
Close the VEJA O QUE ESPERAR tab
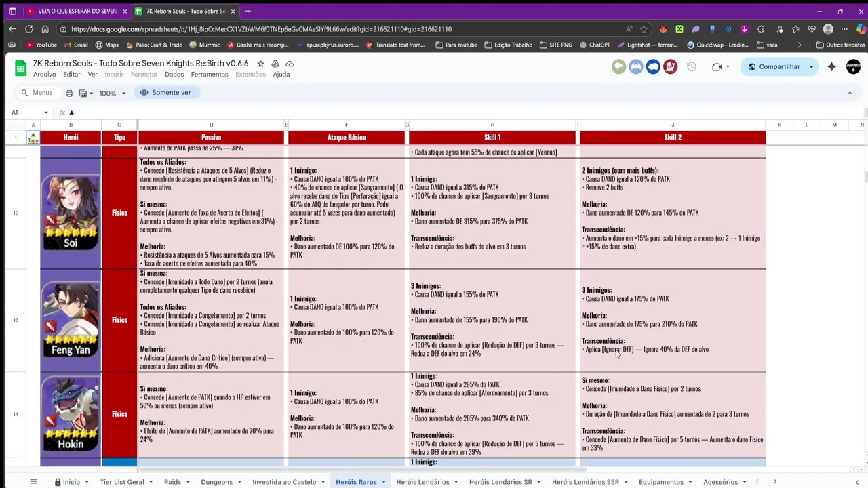coord(123,11)
